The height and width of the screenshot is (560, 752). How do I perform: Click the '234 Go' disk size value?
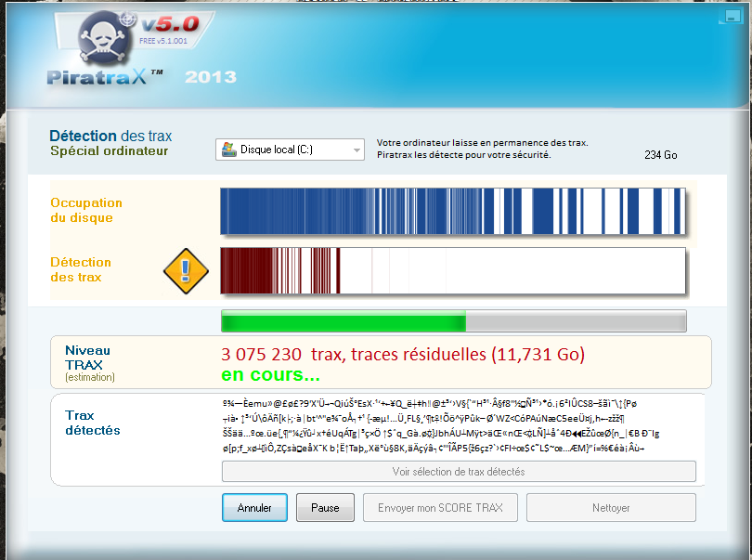coord(661,155)
